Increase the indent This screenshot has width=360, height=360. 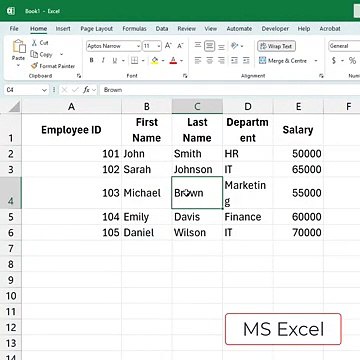(246, 60)
